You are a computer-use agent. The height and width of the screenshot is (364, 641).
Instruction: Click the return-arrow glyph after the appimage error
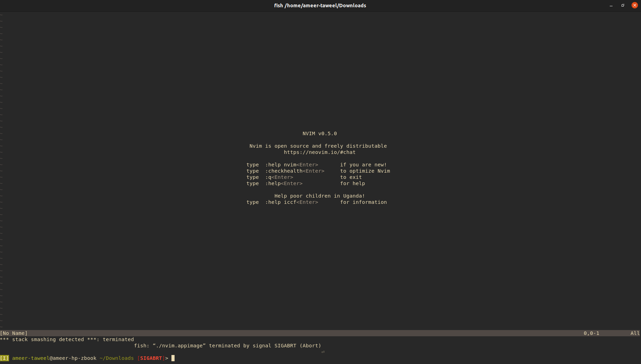(323, 352)
